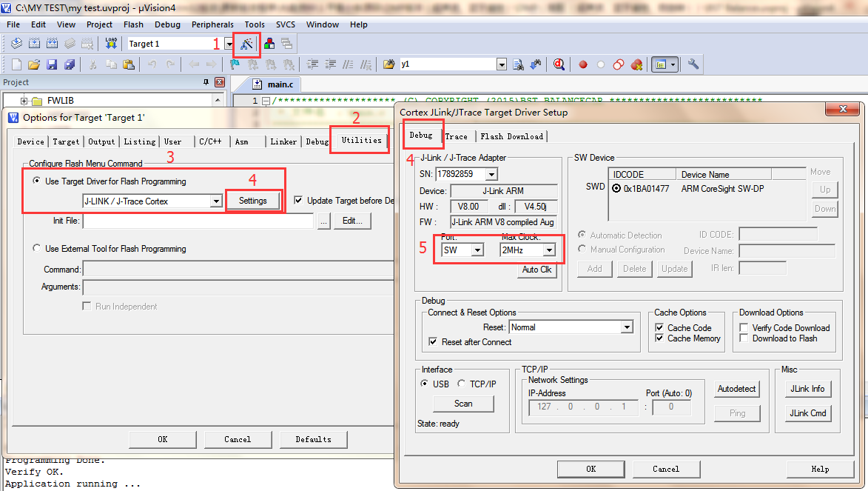Image resolution: width=868 pixels, height=491 pixels.
Task: Click the Find in Files folder icon
Action: coord(389,64)
